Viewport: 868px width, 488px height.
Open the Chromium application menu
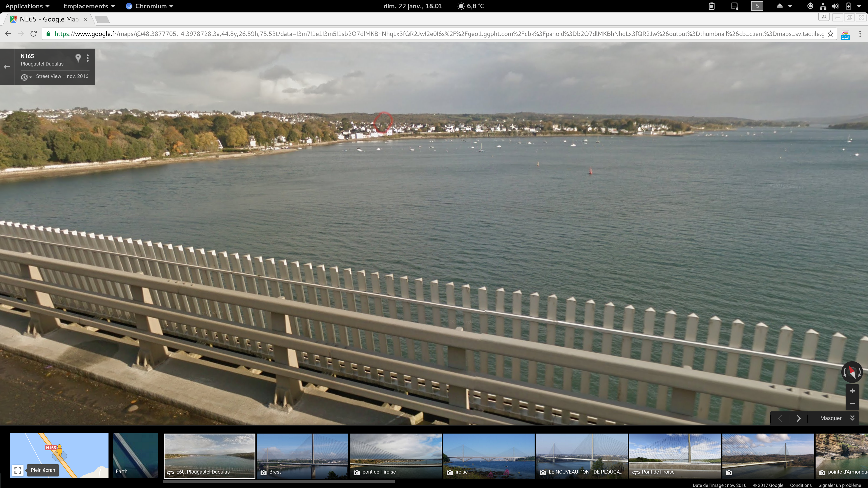point(150,6)
